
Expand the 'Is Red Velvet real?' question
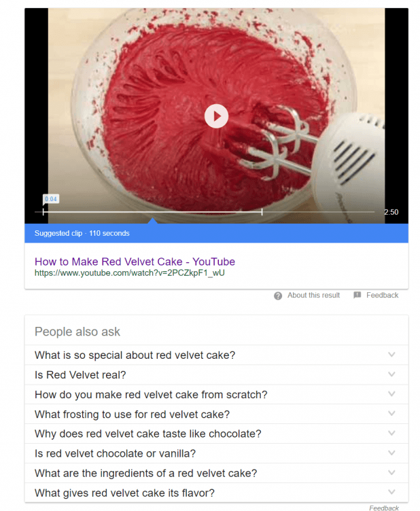tap(216, 375)
